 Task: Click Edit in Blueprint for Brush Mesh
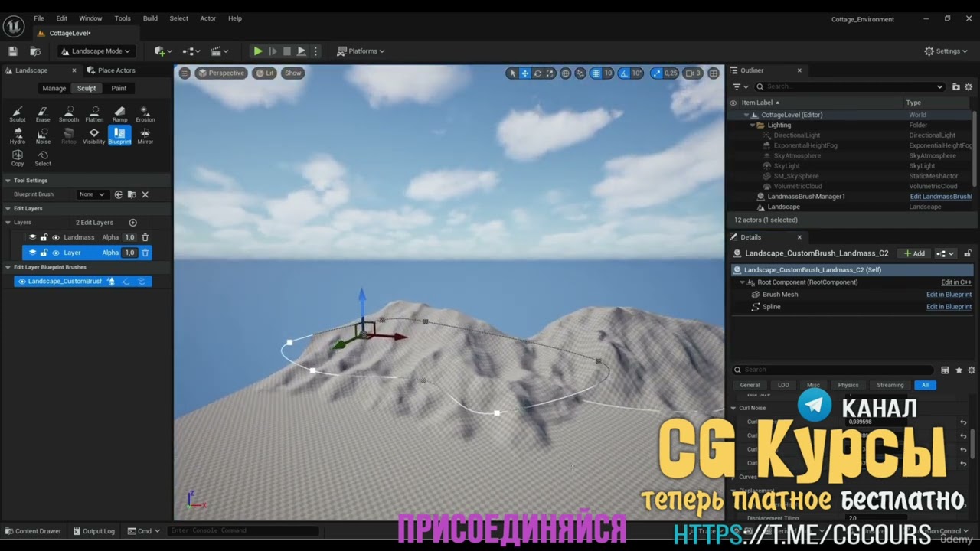(x=949, y=295)
